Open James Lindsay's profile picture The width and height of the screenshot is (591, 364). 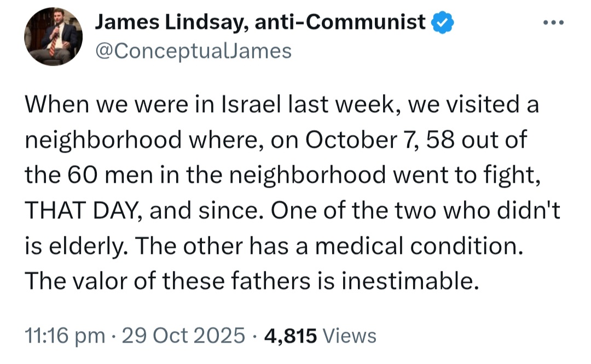[x=54, y=37]
